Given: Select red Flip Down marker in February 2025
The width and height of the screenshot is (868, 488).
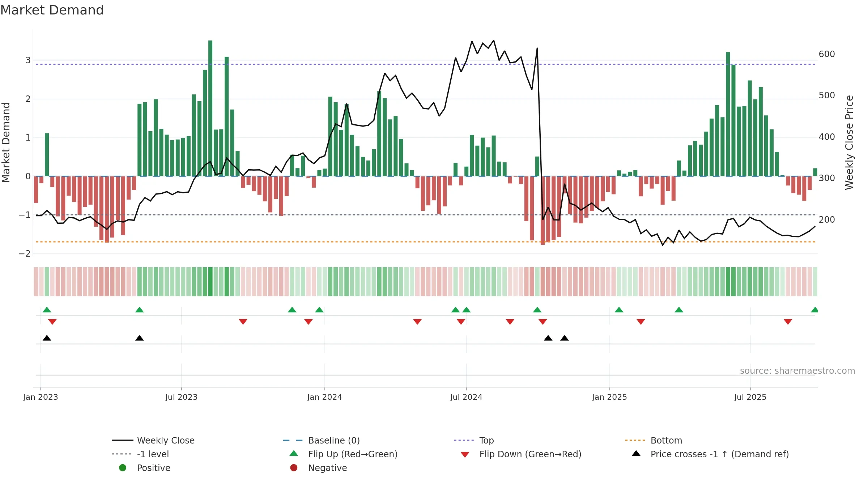Looking at the screenshot, I should (x=641, y=322).
